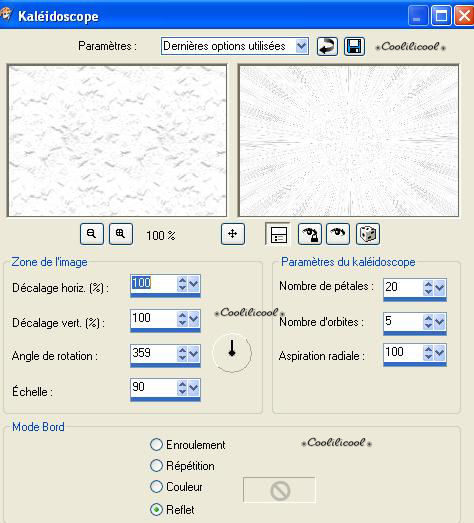The width and height of the screenshot is (474, 523).
Task: Expand the Aspiration radiale dropdown arrow
Action: (x=440, y=353)
